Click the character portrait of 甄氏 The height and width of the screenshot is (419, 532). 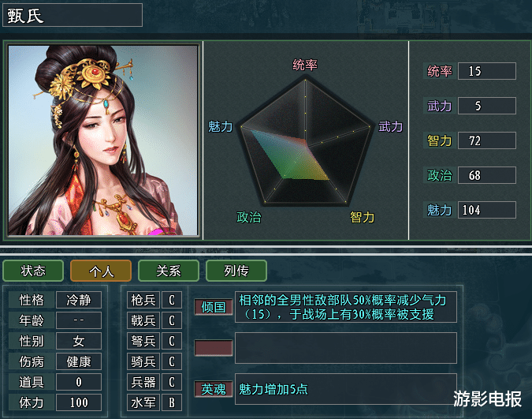(102, 140)
